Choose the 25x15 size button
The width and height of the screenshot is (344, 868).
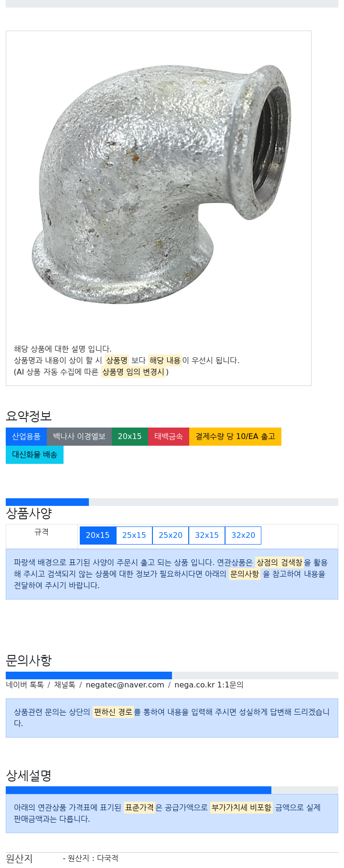coord(134,536)
